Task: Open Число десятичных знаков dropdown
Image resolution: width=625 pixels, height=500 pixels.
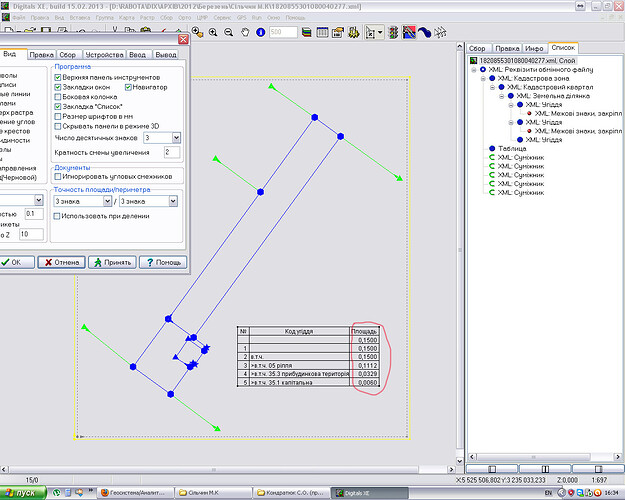Action: pos(176,138)
